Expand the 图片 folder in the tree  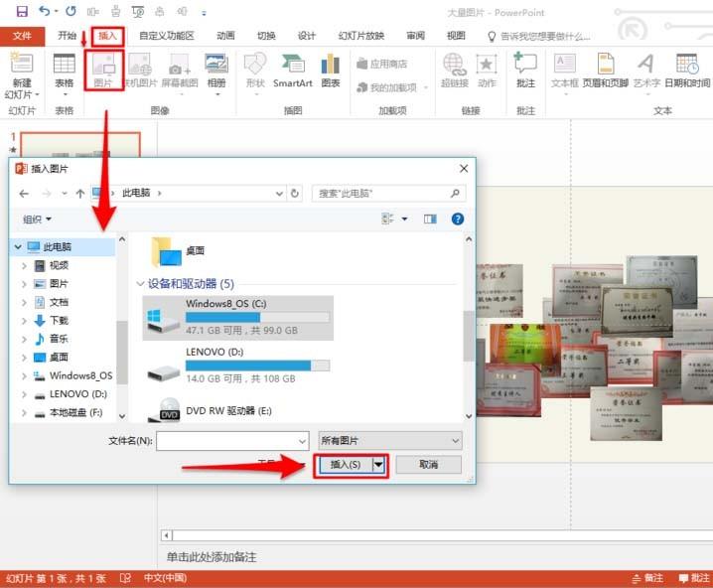[25, 283]
